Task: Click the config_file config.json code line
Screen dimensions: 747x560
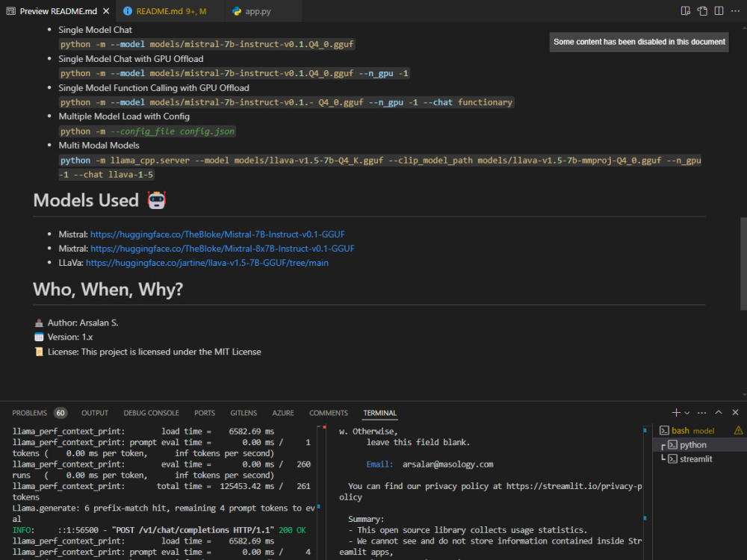Action: pos(147,131)
